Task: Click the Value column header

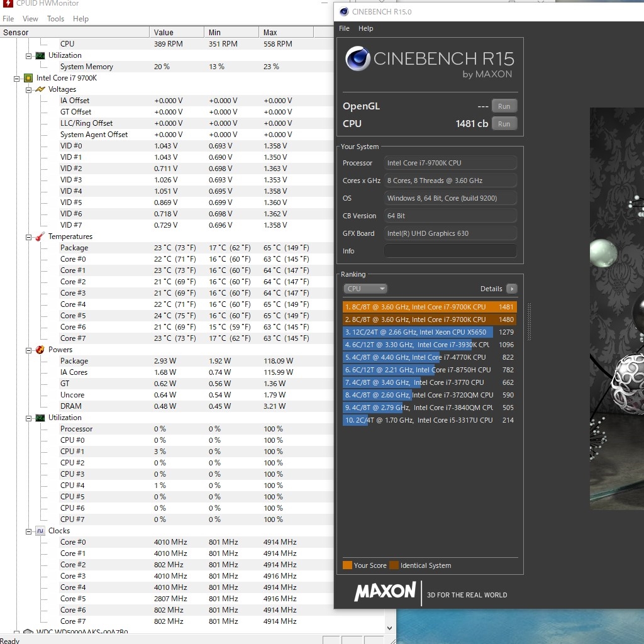Action: (x=177, y=32)
